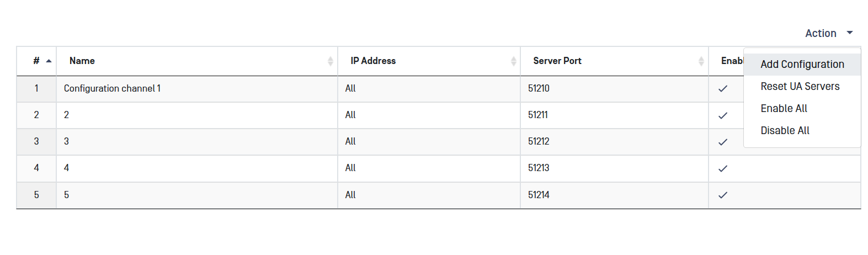Viewport: 868px width, 255px height.
Task: Choose Enable All in the menu
Action: point(784,109)
